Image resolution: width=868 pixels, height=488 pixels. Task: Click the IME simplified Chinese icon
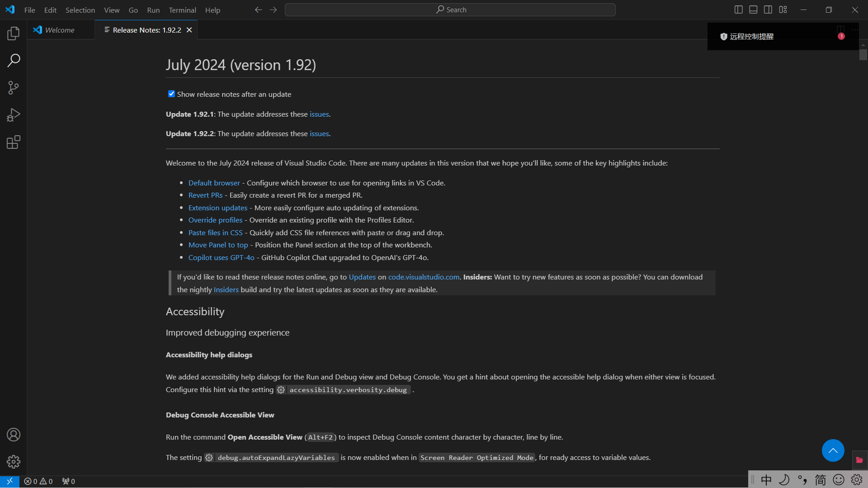click(x=821, y=480)
